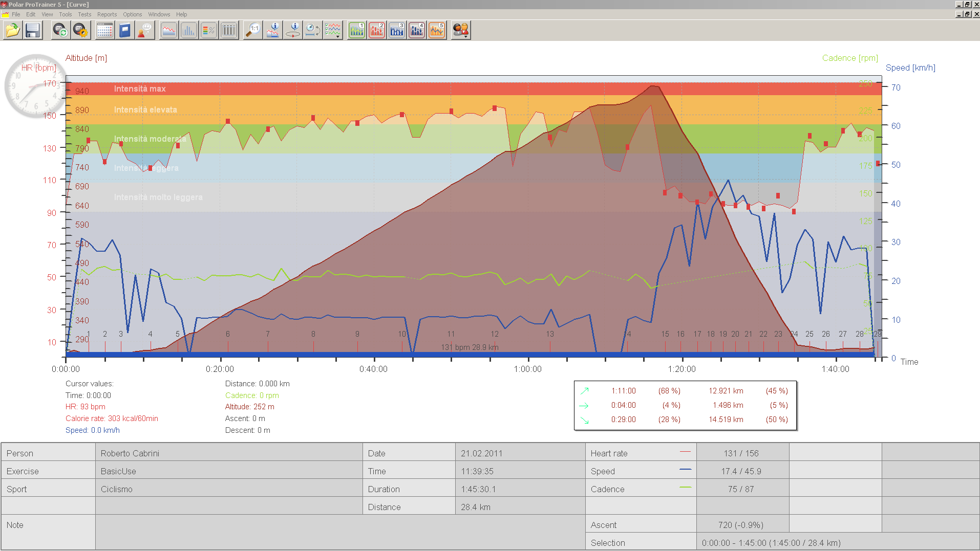
Task: Open the Reports menu
Action: click(x=107, y=14)
